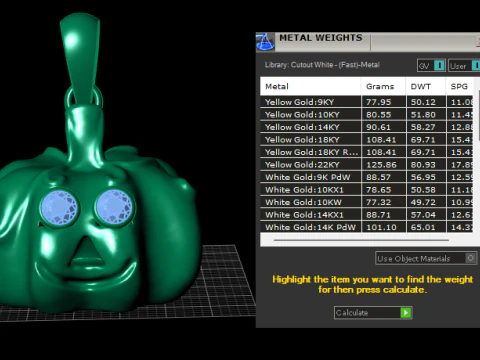The height and width of the screenshot is (360, 480).
Task: Click the 56.95 DWT value
Action: point(423,177)
